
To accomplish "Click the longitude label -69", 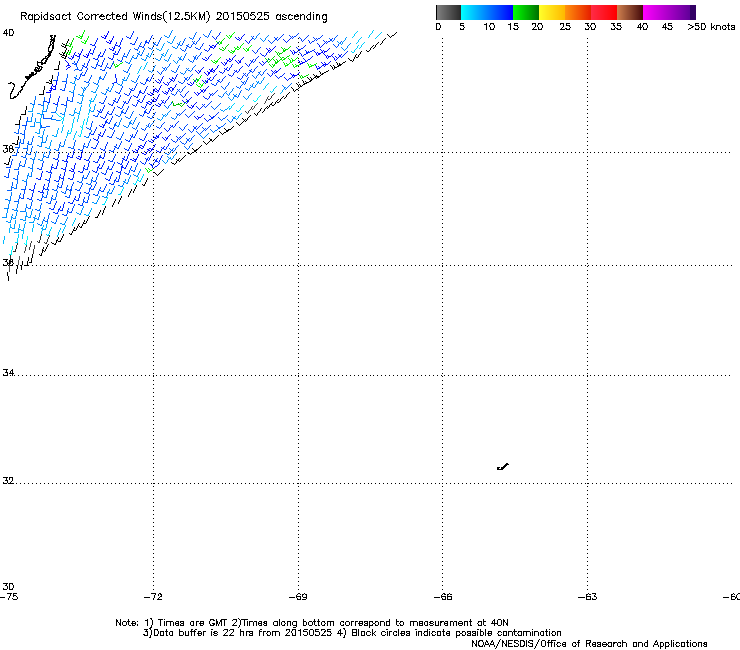I will coord(298,597).
